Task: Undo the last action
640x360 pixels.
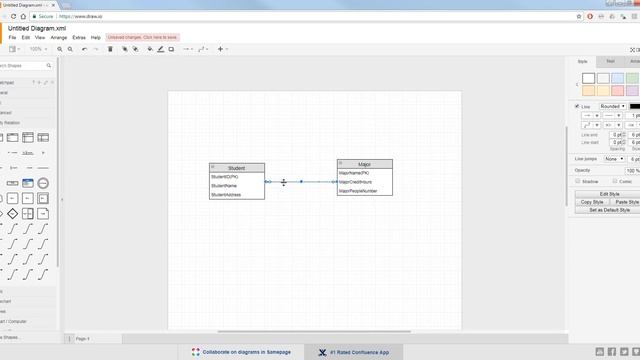Action: (x=84, y=49)
